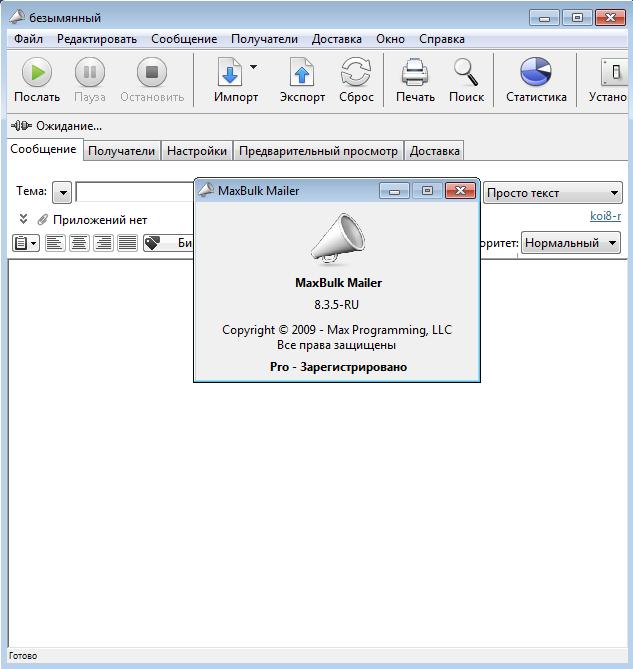Maximize the MaxBulk Mailer About dialog
633x669 pixels.
point(427,191)
